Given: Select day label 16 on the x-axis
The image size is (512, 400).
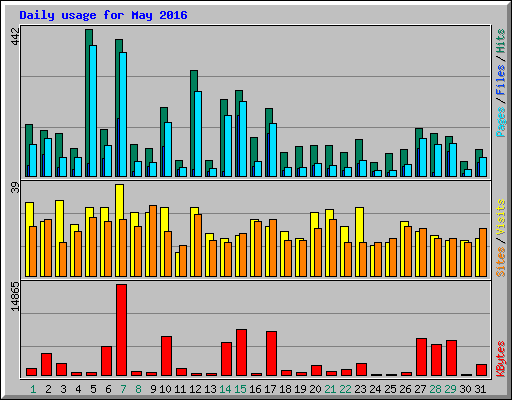Looking at the screenshot, I should [255, 389].
